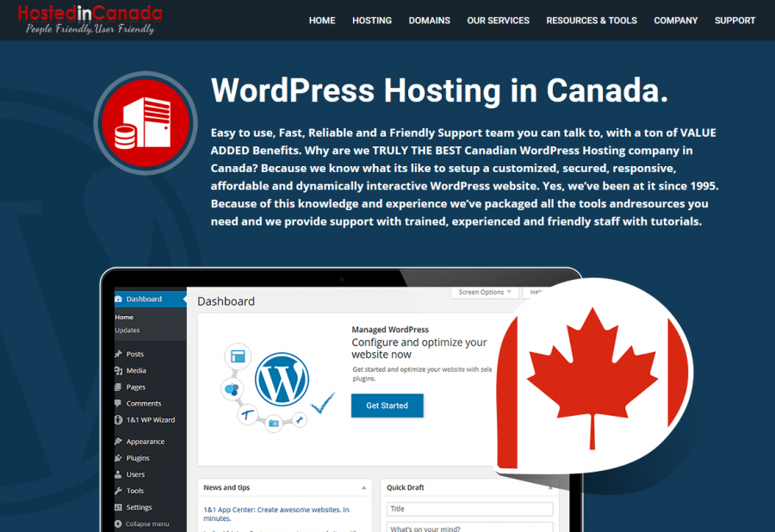
Task: Open the OUR SERVICES menu
Action: (x=499, y=21)
